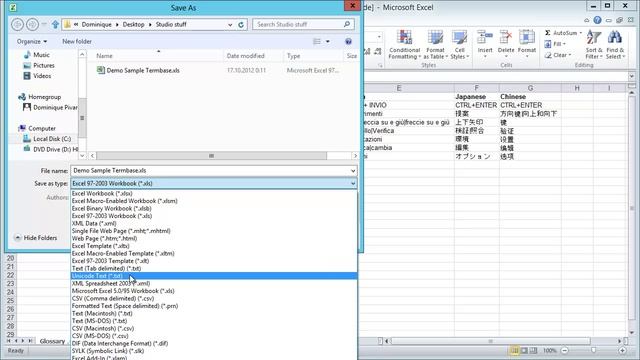Choose Unicode Text (*.txt) file type
The image size is (640, 360).
click(214, 276)
